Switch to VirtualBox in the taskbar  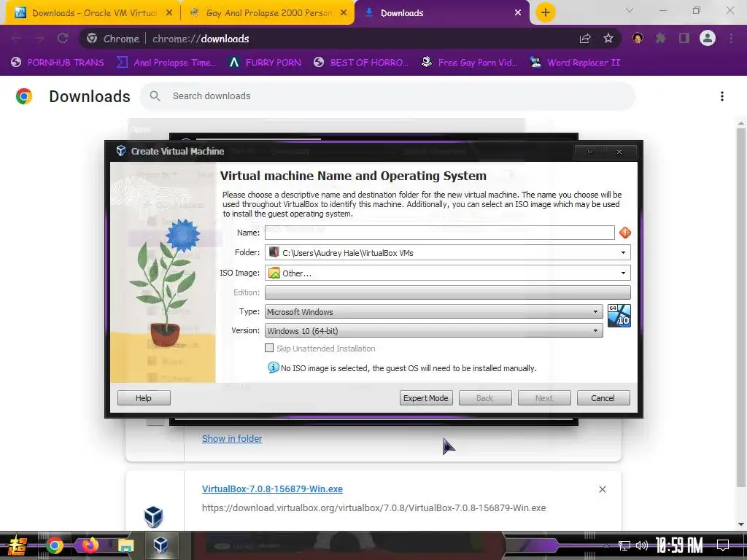coord(160,545)
